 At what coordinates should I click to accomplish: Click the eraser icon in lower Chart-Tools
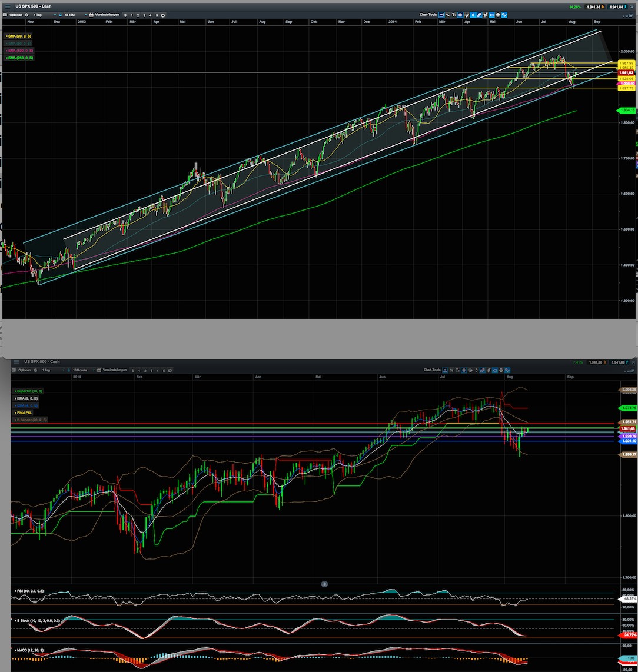pyautogui.click(x=495, y=370)
